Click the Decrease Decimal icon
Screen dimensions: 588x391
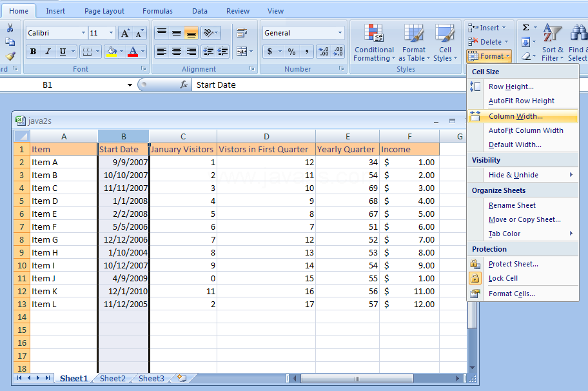[338, 52]
